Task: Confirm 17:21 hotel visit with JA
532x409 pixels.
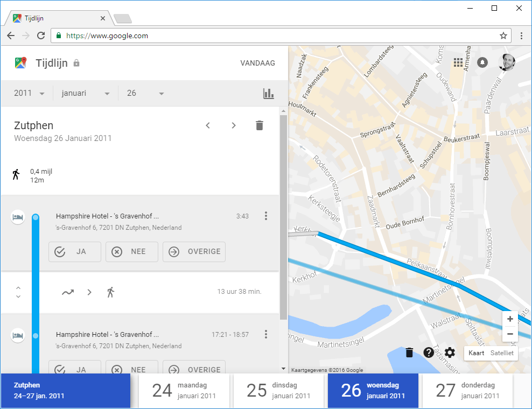Action: [75, 367]
